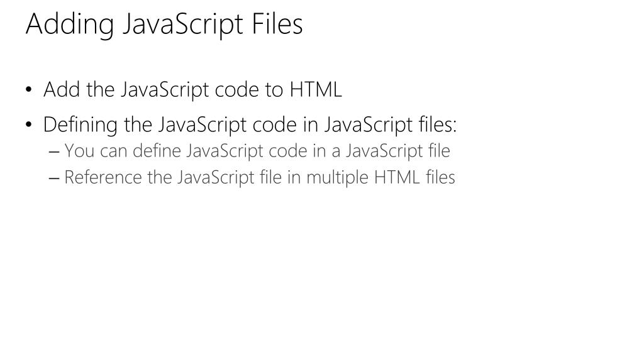Click the word "Adding" in the title
The height and width of the screenshot is (362, 644).
(x=70, y=25)
